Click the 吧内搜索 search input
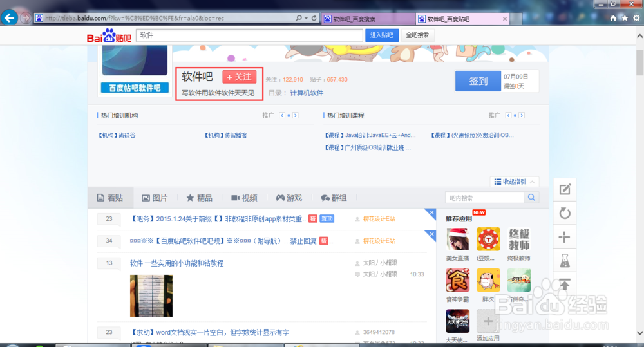The image size is (644, 347). coord(485,198)
